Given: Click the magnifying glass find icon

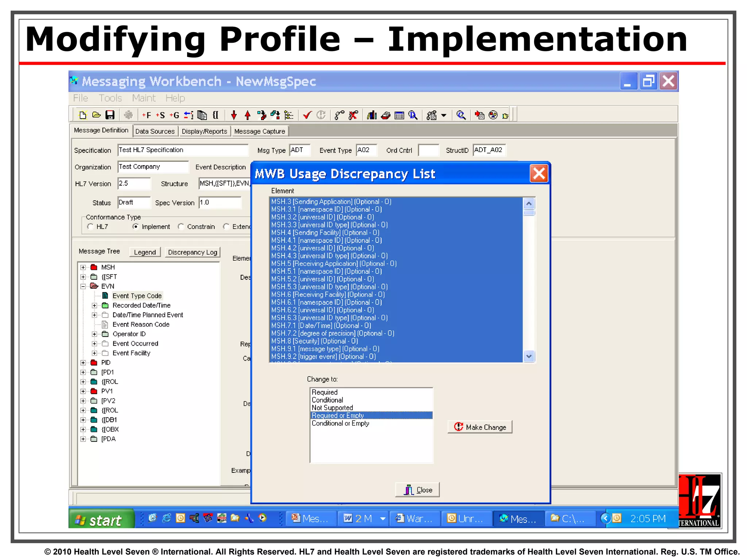Looking at the screenshot, I should click(x=461, y=115).
